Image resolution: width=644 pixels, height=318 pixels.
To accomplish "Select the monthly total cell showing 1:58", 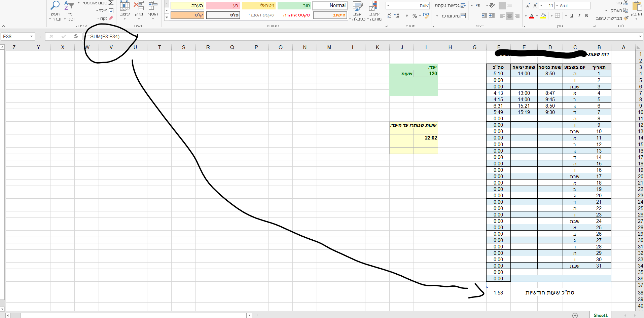I will [x=498, y=293].
